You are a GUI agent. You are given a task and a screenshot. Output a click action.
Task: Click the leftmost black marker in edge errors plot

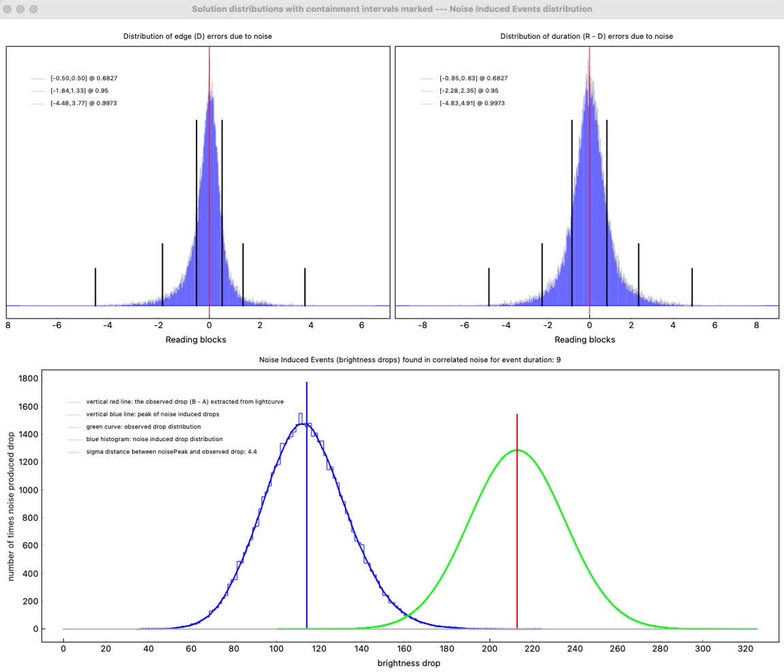[x=95, y=287]
